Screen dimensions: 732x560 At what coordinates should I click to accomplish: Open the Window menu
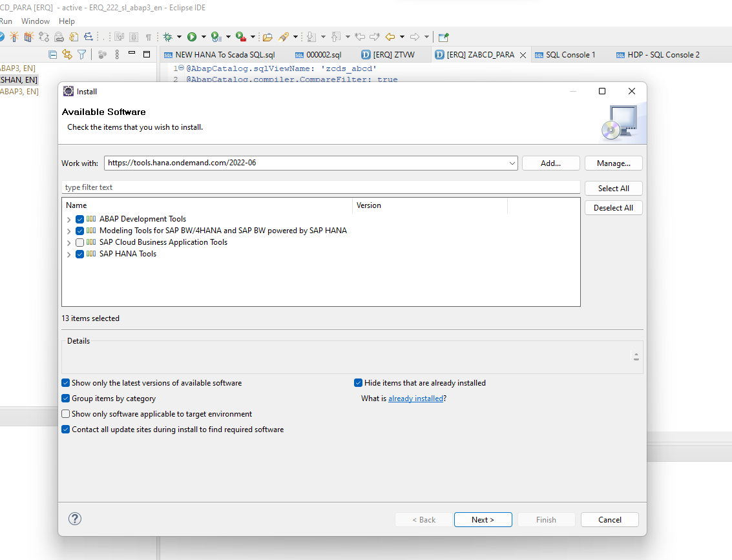tap(36, 21)
